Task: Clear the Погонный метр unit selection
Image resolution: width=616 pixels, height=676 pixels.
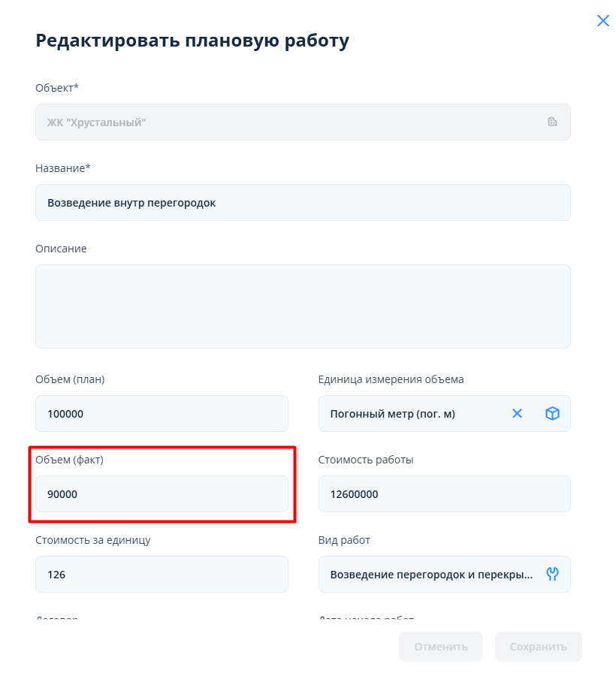Action: click(517, 413)
